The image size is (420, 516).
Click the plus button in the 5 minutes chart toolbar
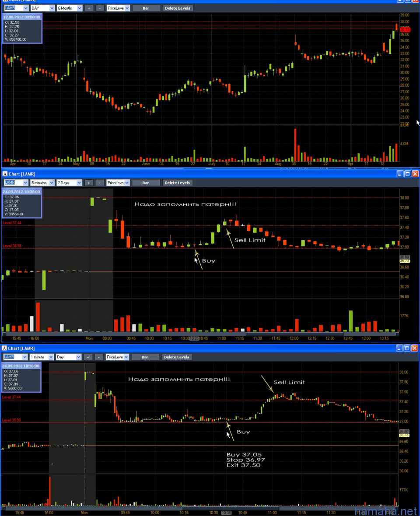pyautogui.click(x=88, y=183)
